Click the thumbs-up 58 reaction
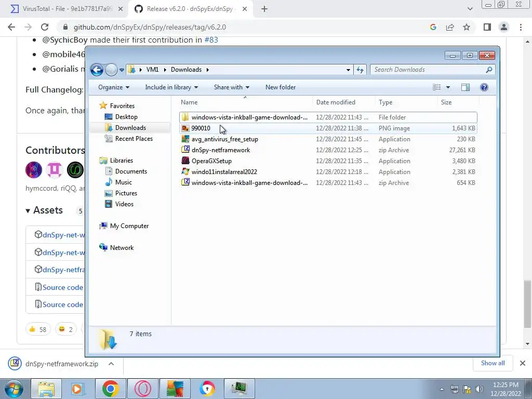Viewport: 532px width, 399px height. 37,329
